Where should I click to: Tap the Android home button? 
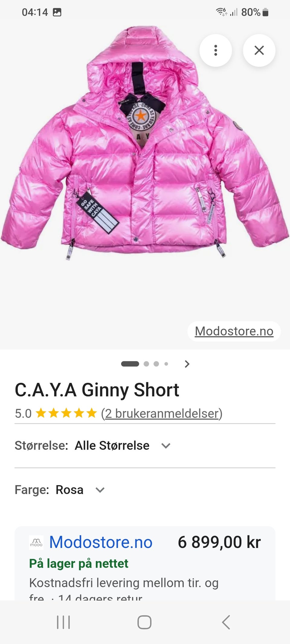[x=144, y=622]
